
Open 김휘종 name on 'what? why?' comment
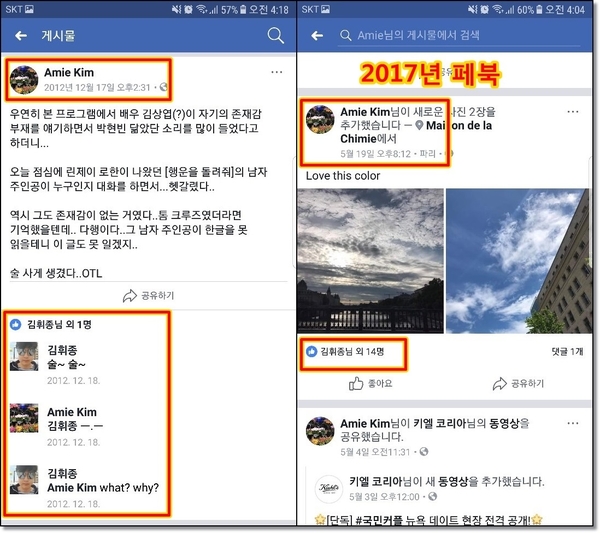tap(62, 474)
